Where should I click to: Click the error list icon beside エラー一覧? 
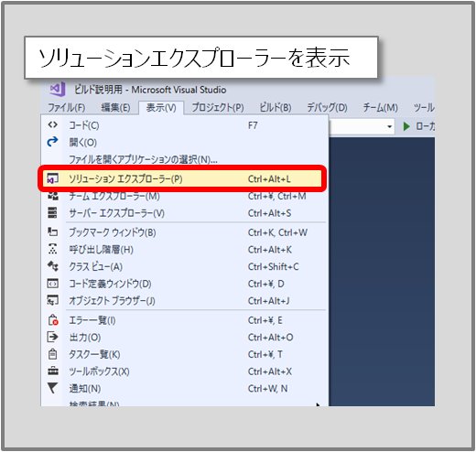click(x=53, y=320)
